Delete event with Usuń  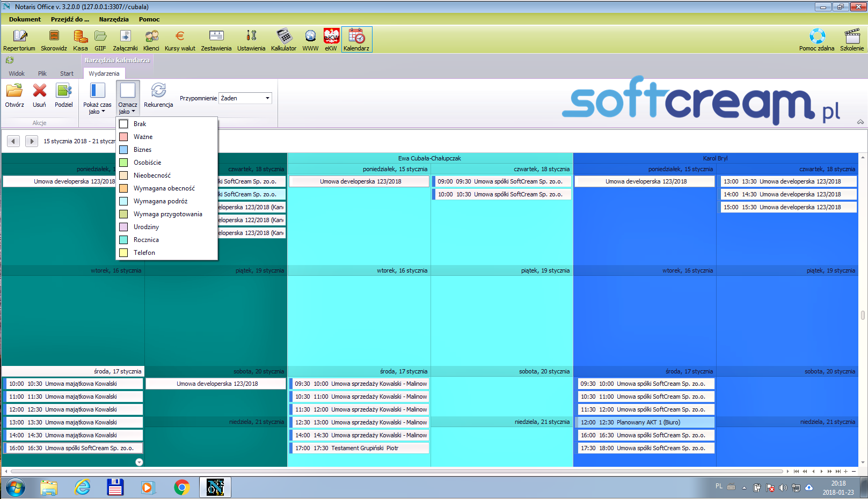tap(39, 97)
